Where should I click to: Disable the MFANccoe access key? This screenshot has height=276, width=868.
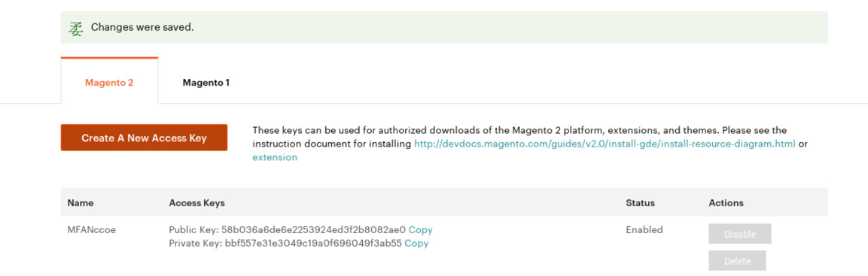pyautogui.click(x=740, y=234)
